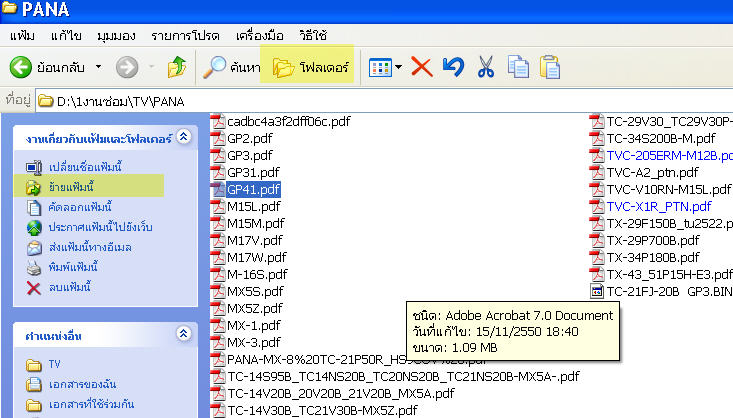The height and width of the screenshot is (418, 733).
Task: Click the red X delete icon in task pane
Action: (34, 288)
